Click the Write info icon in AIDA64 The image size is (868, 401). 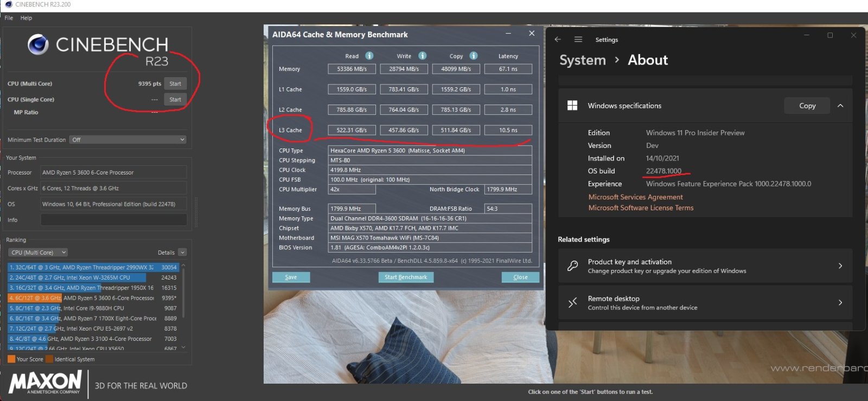tap(423, 56)
